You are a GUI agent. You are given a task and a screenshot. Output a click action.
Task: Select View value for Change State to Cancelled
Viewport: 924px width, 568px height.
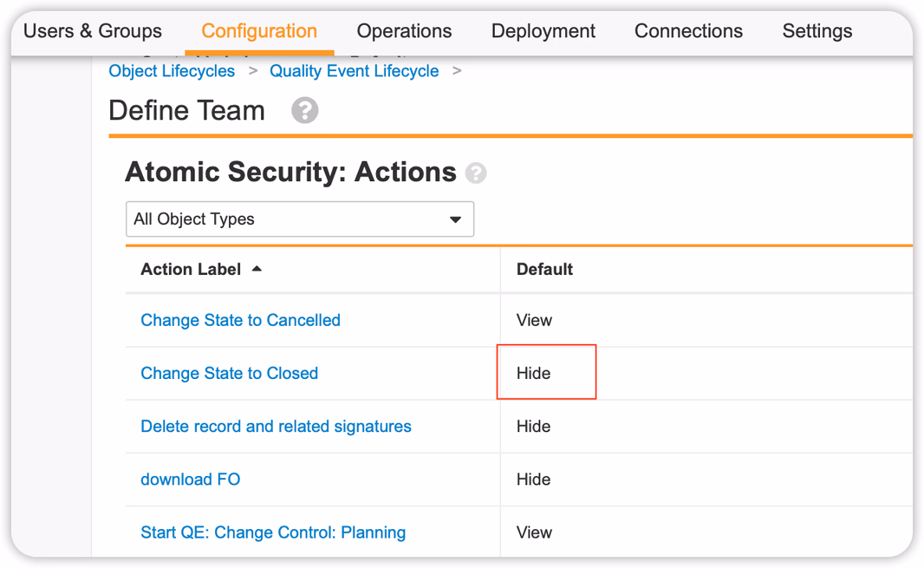534,320
